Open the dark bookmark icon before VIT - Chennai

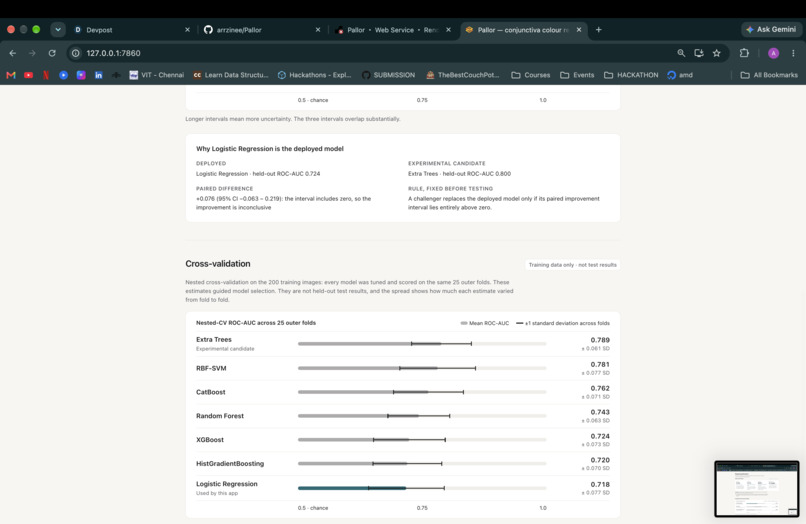[x=116, y=75]
